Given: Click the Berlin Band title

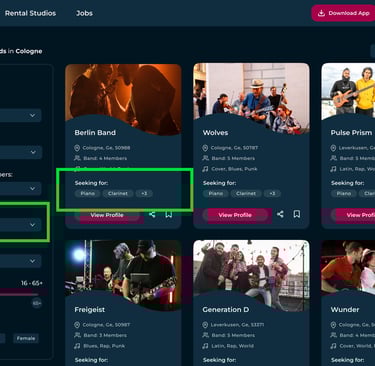Looking at the screenshot, I should (x=95, y=133).
